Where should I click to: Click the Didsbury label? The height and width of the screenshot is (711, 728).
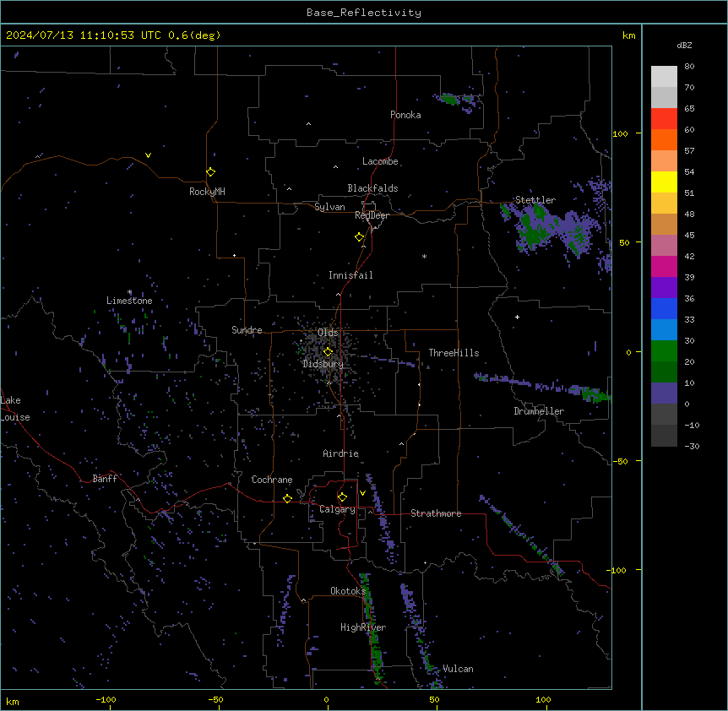click(323, 364)
